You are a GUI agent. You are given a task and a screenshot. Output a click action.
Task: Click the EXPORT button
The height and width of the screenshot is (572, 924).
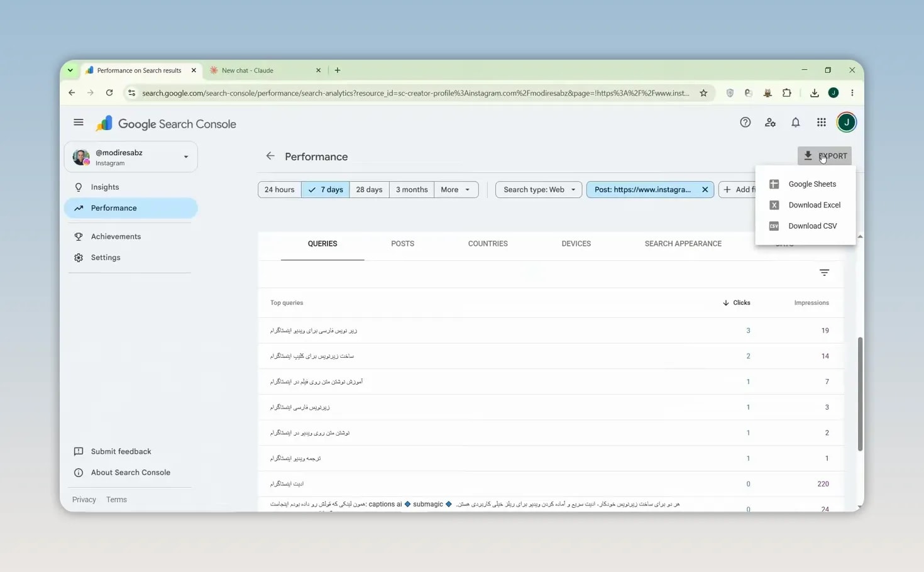click(x=825, y=156)
